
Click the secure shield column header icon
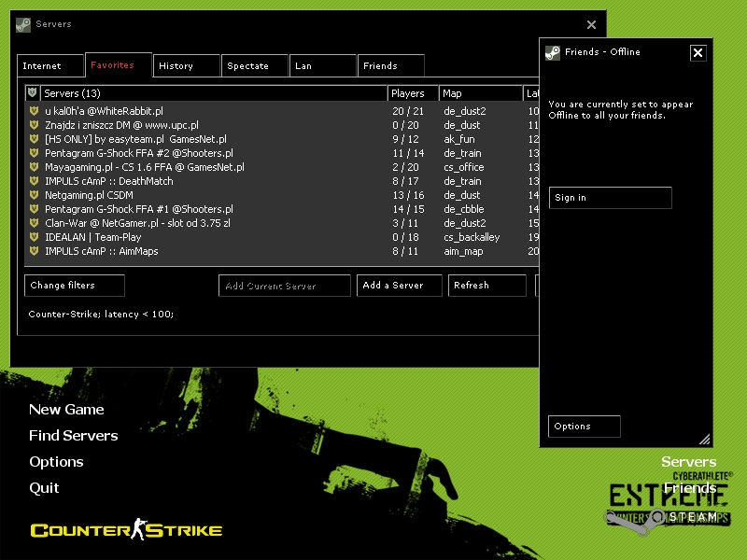tap(32, 92)
